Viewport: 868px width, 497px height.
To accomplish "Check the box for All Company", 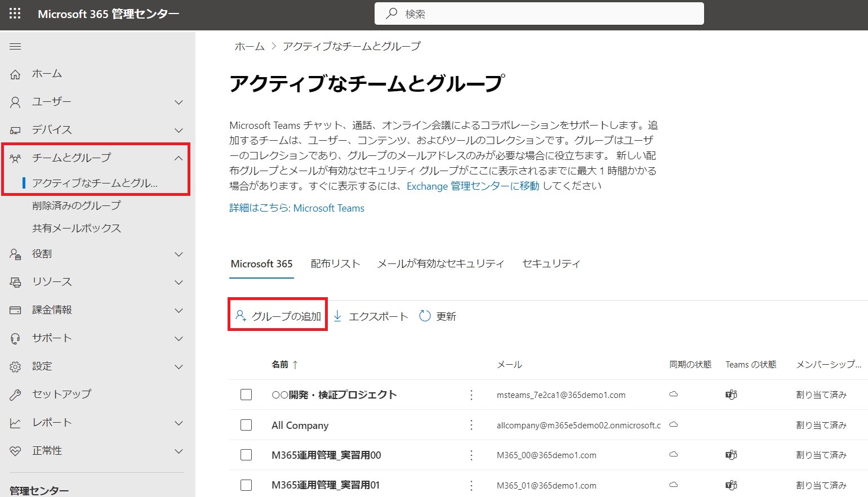I will (246, 425).
